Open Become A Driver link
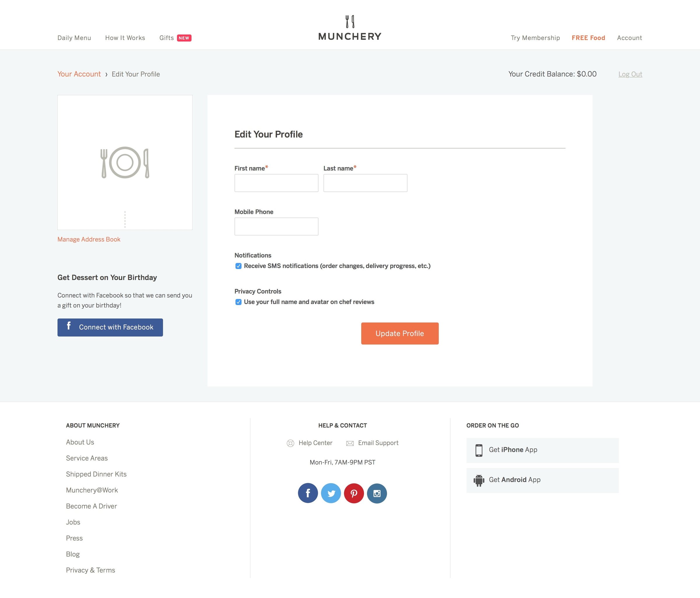 tap(92, 506)
